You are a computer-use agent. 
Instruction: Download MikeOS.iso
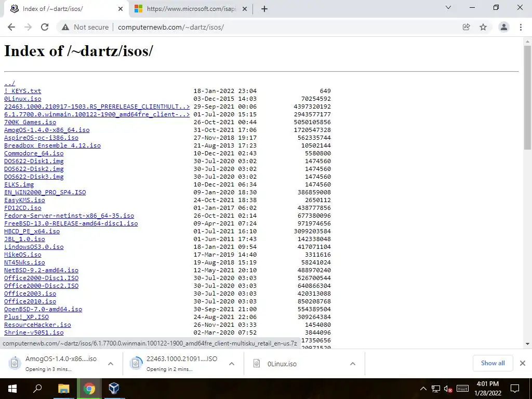coord(23,255)
